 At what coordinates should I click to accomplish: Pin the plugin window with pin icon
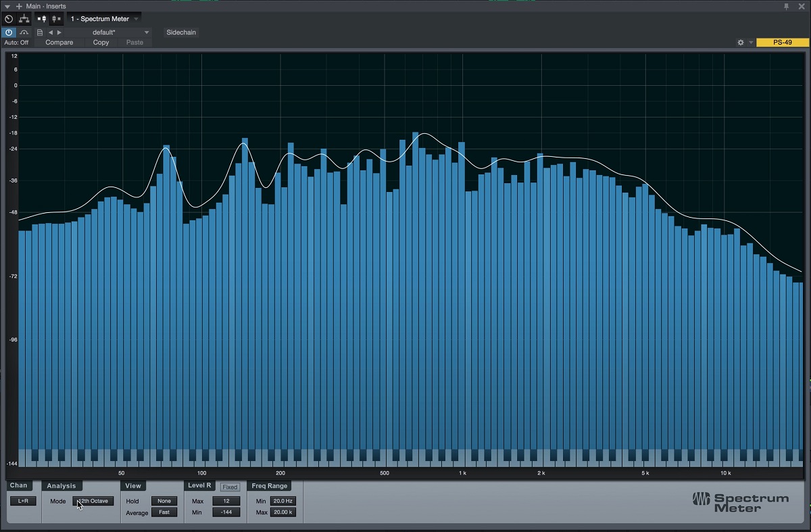point(786,6)
